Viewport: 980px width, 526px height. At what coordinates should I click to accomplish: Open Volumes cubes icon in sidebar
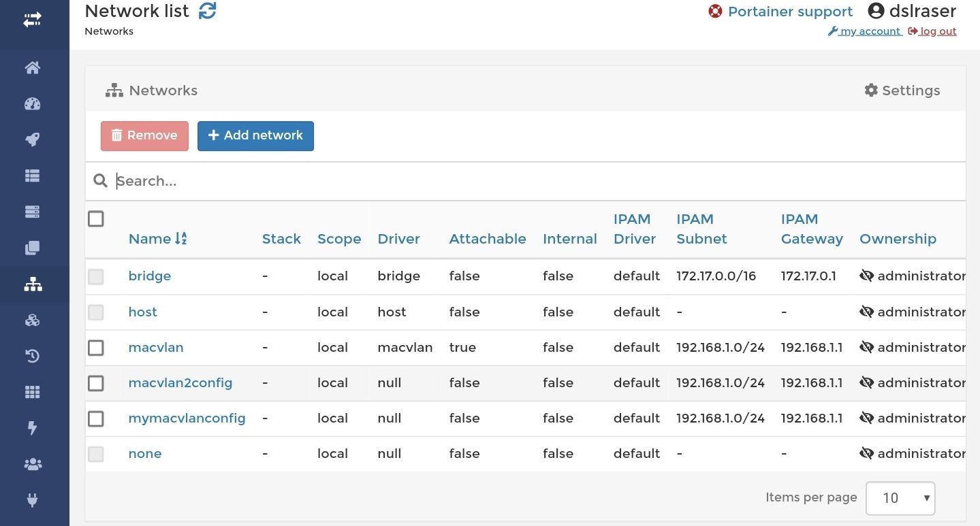[x=33, y=320]
